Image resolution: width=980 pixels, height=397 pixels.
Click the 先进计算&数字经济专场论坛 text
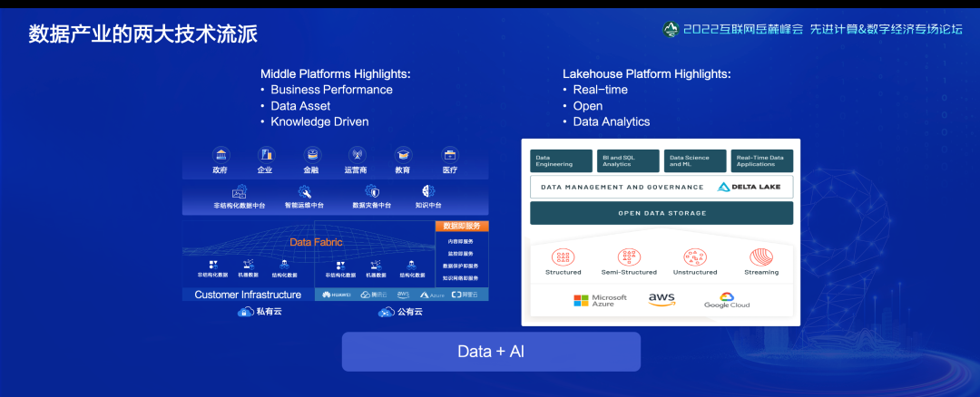pos(887,29)
